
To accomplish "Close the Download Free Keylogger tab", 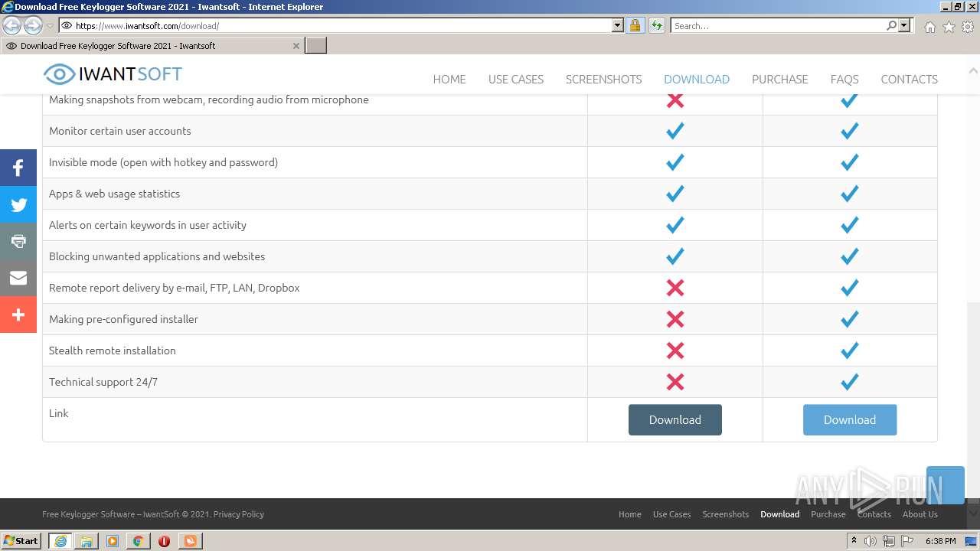I will (296, 46).
